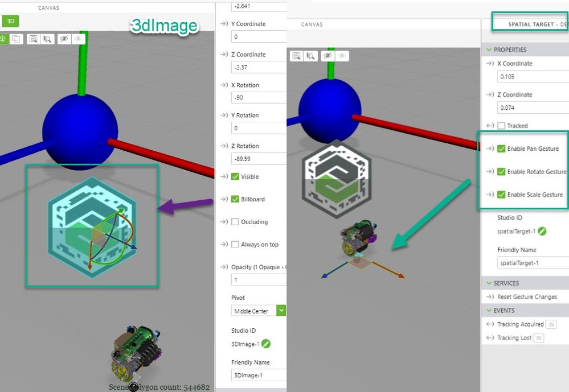Zoom all in right canvas toolbar
569x392 pixels.
(297, 56)
